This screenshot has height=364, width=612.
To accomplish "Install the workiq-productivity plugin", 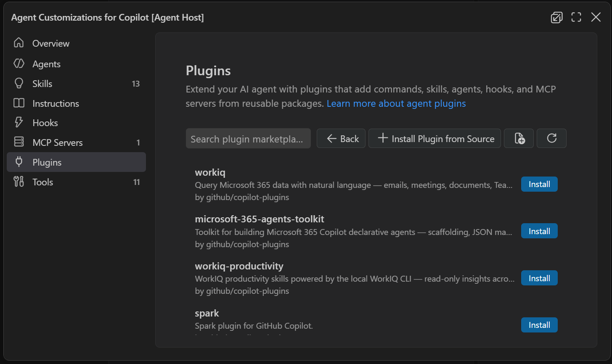I will [539, 278].
